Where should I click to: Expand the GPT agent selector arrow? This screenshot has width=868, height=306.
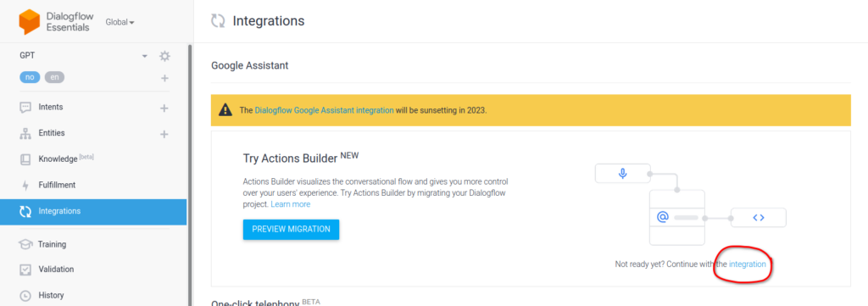pyautogui.click(x=144, y=56)
